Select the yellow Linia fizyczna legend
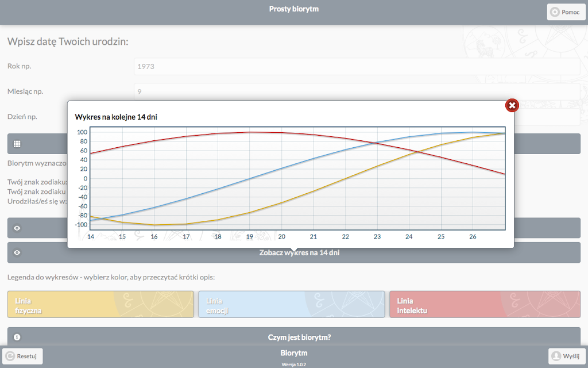This screenshot has height=368, width=588. pos(100,305)
